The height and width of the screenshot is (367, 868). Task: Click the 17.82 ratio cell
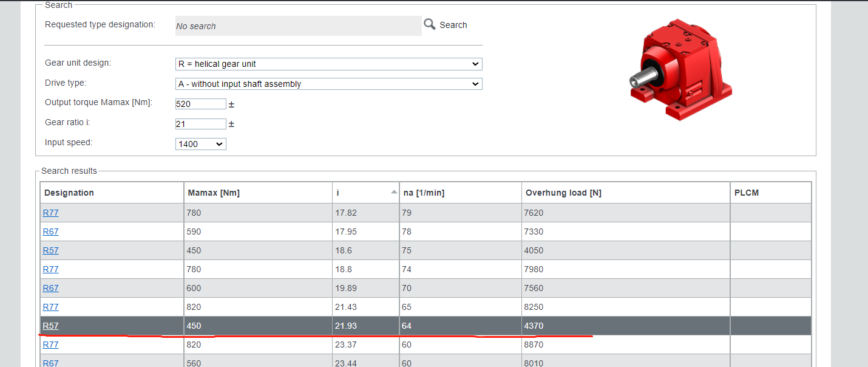tap(365, 213)
